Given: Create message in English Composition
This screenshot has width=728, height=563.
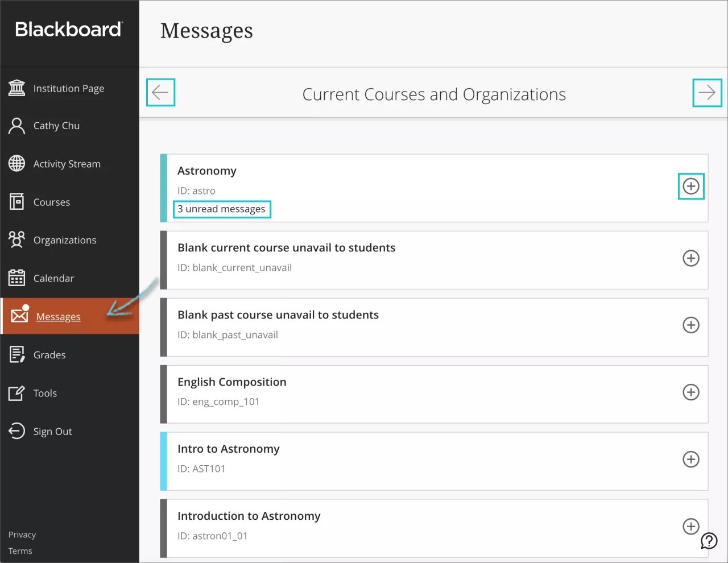Looking at the screenshot, I should coord(691,392).
